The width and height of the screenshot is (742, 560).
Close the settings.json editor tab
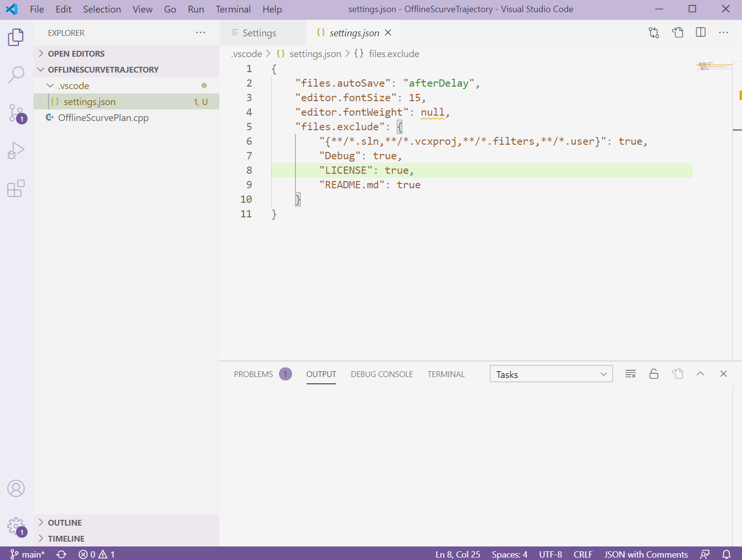388,33
